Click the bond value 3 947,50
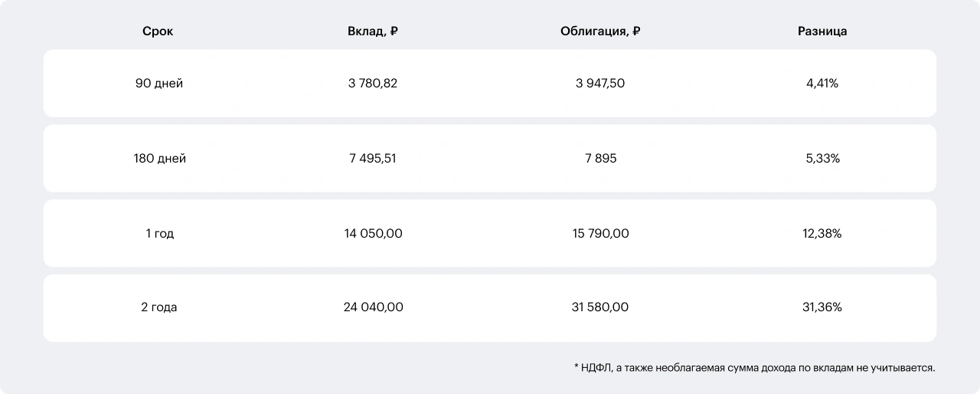This screenshot has height=394, width=980. [600, 84]
